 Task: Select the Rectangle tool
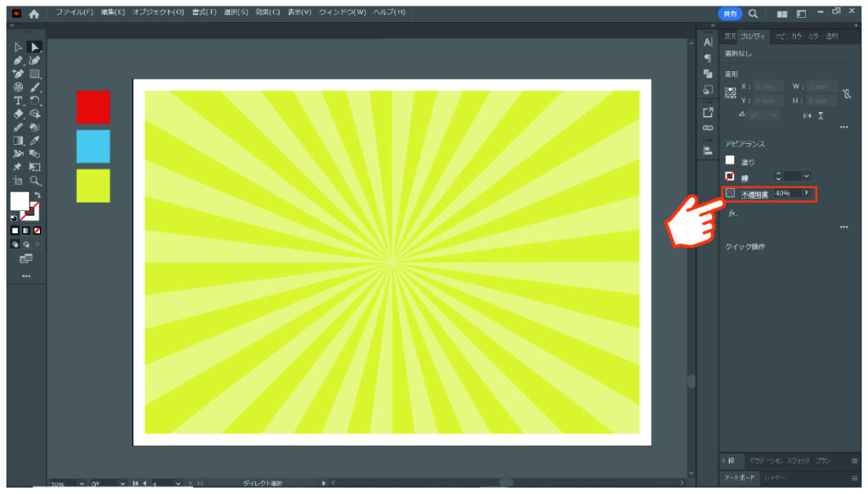(x=34, y=74)
